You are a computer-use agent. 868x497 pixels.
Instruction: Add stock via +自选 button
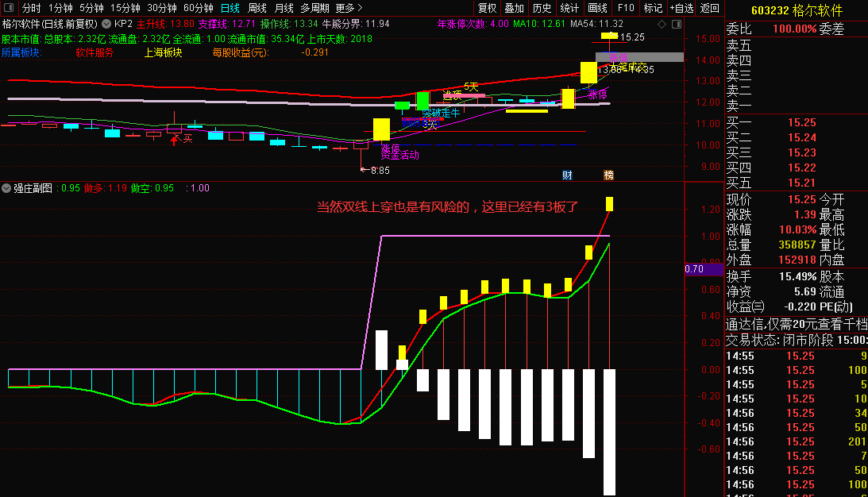click(x=681, y=8)
